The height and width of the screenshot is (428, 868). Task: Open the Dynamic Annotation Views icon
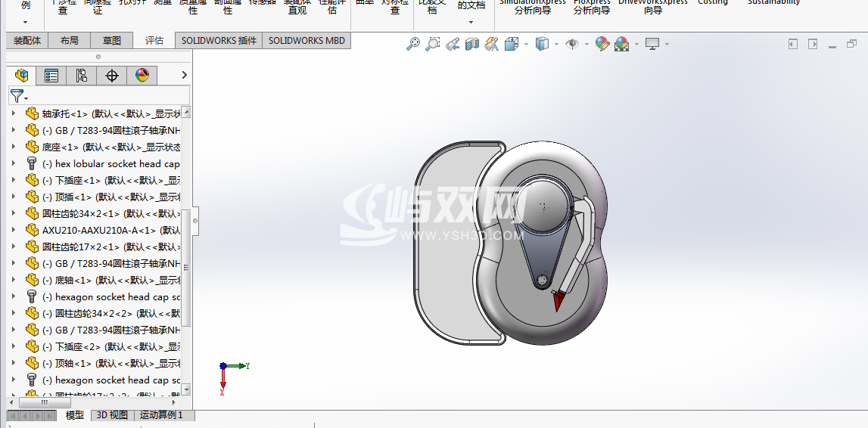tap(491, 44)
